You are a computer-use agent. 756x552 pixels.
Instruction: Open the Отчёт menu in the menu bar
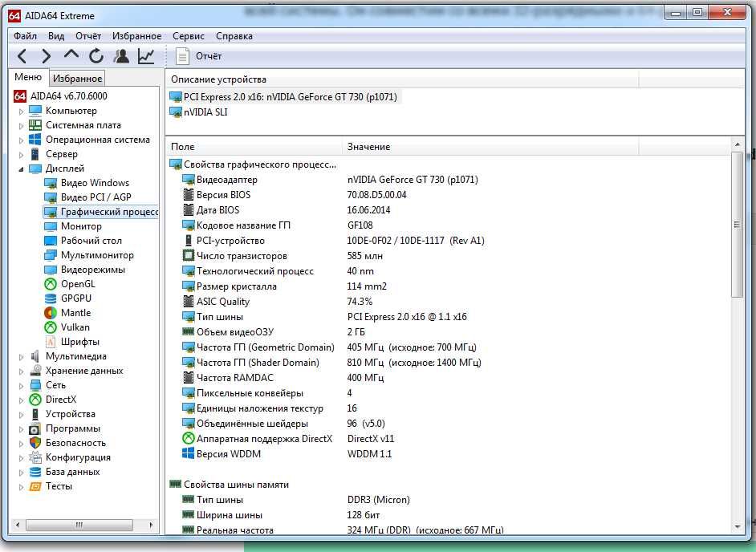click(x=88, y=36)
